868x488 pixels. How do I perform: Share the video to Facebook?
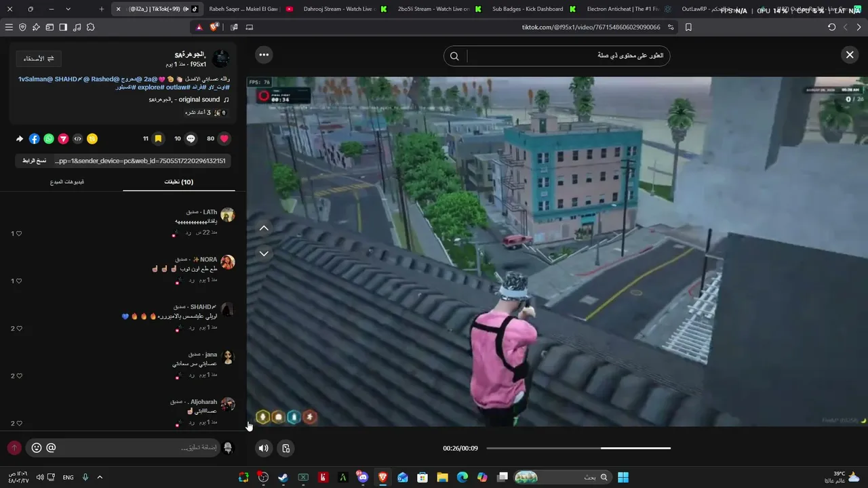[x=34, y=139]
